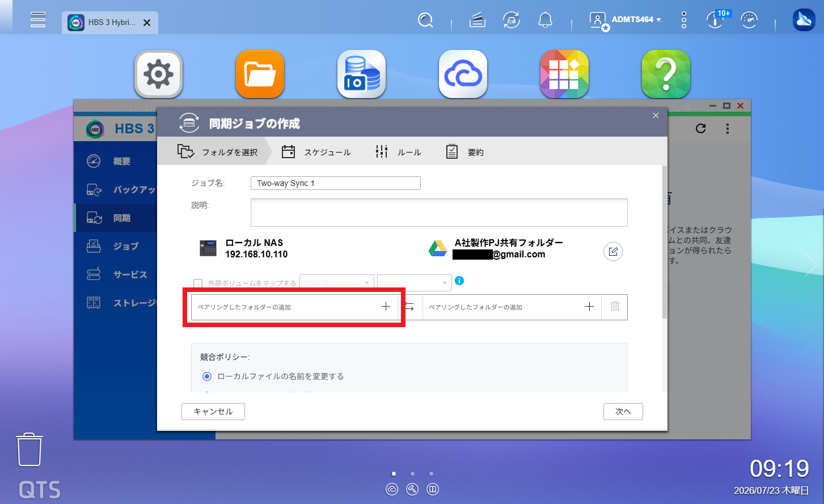Open the notifications bell icon
The image size is (824, 504).
(545, 20)
